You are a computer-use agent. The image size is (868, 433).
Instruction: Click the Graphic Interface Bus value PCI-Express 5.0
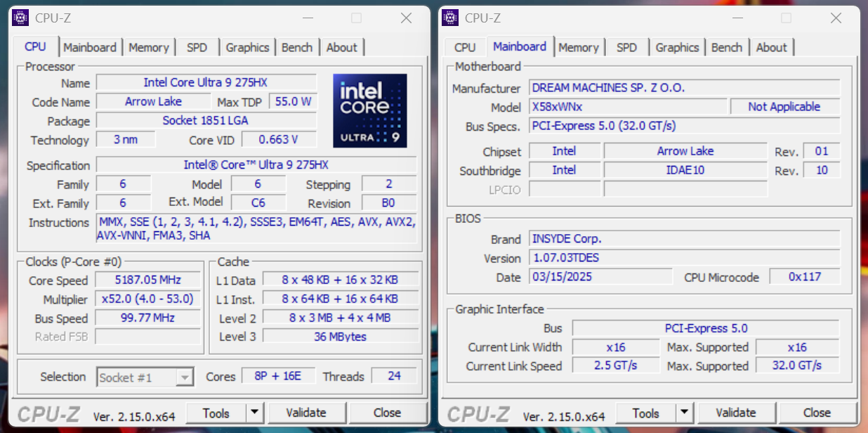point(706,328)
